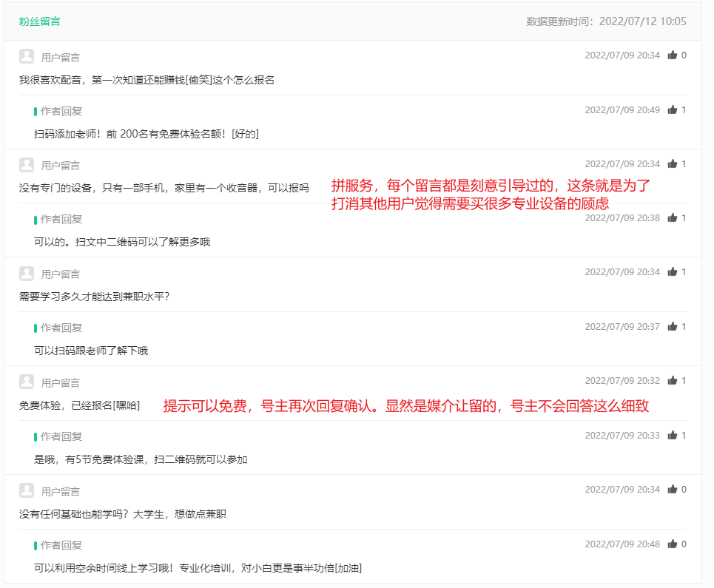714x588 pixels.
Task: Click avatar of user asking 需要学习多久
Action: click(27, 274)
